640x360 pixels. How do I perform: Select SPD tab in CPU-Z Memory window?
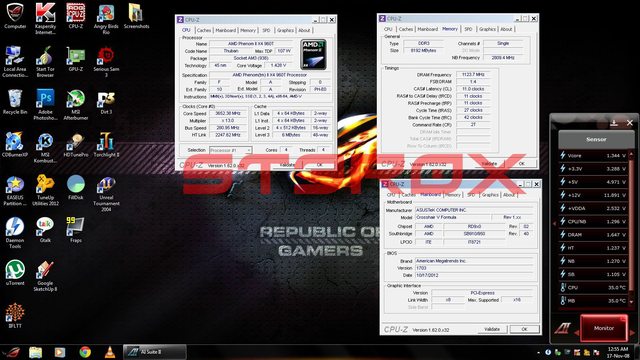(x=468, y=29)
